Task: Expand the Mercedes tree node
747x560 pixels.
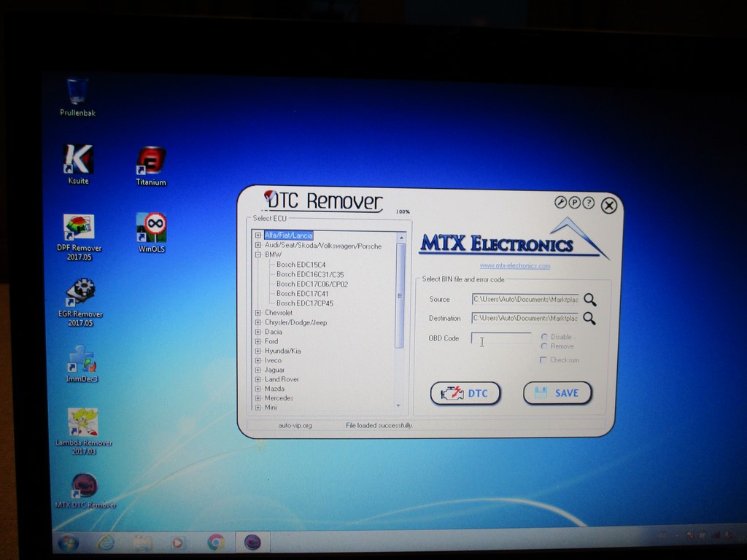Action: pyautogui.click(x=258, y=398)
